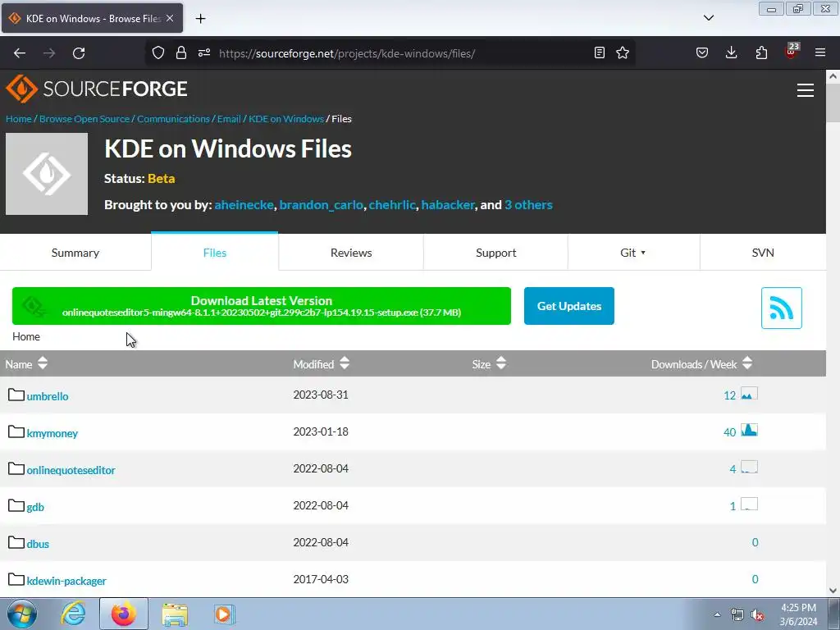This screenshot has width=840, height=630.
Task: Open the onlinequoteseditor folder link
Action: pos(71,470)
